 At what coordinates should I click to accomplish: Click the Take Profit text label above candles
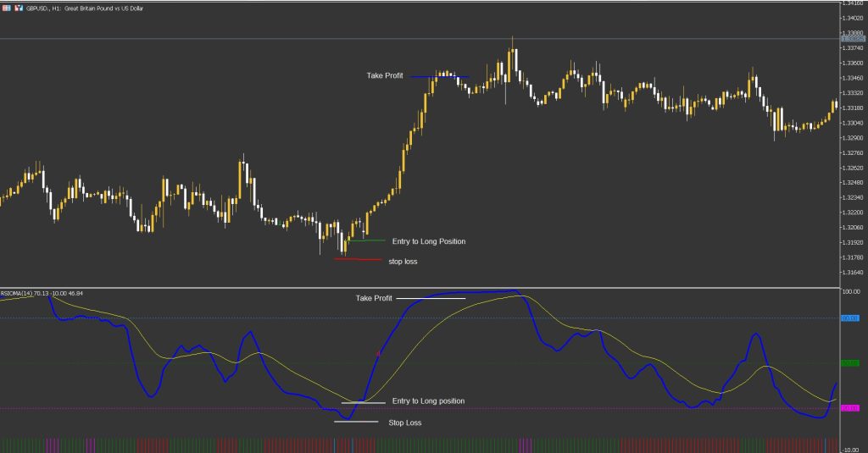(385, 75)
